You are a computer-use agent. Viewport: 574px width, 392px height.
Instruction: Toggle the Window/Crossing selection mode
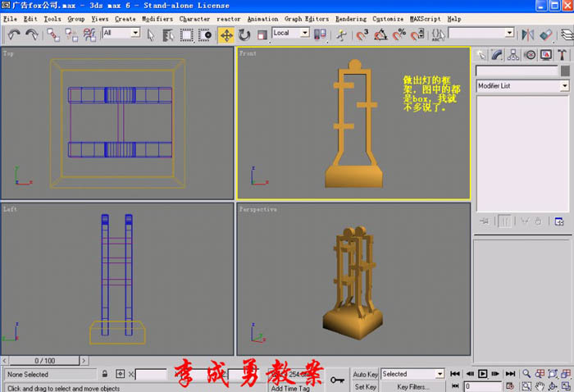tap(205, 35)
